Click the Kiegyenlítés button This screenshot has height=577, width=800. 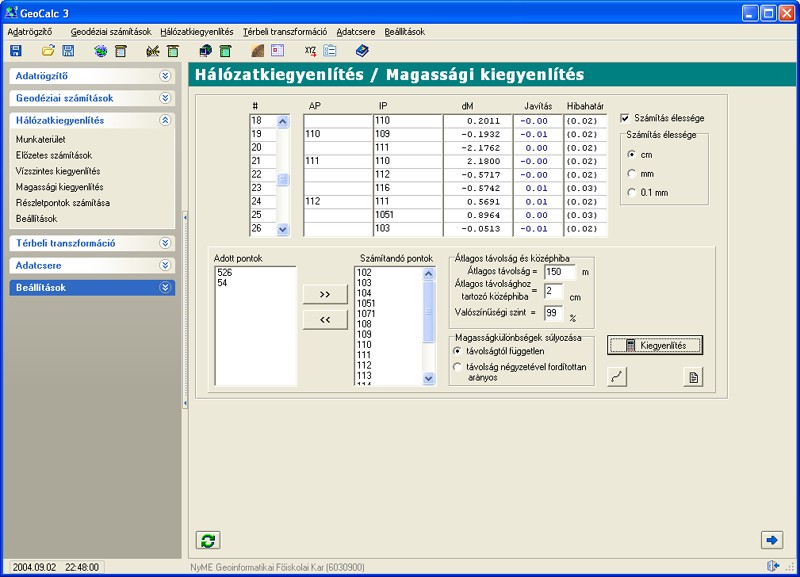click(655, 345)
